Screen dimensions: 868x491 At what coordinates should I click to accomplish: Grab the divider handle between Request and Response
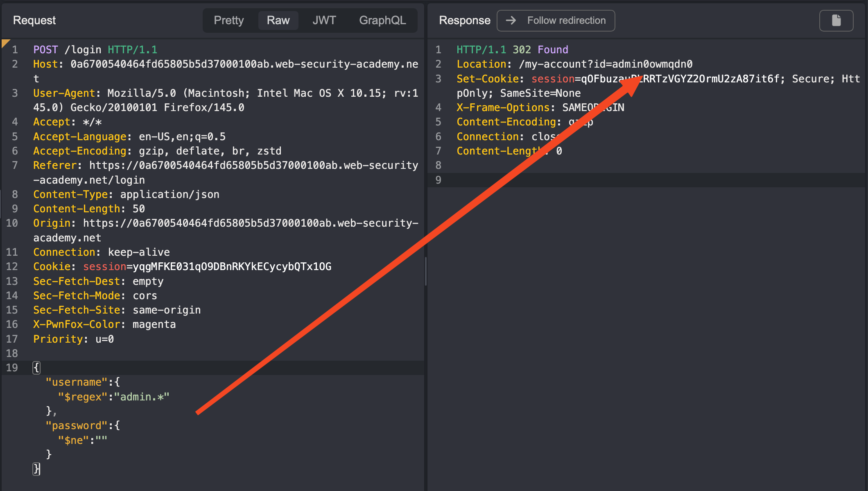426,271
